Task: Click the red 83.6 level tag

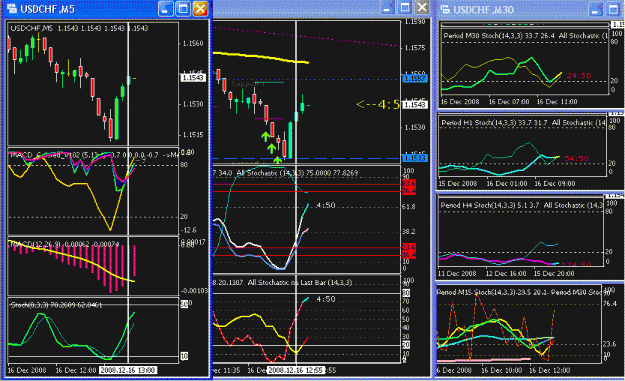Action: coord(409,184)
